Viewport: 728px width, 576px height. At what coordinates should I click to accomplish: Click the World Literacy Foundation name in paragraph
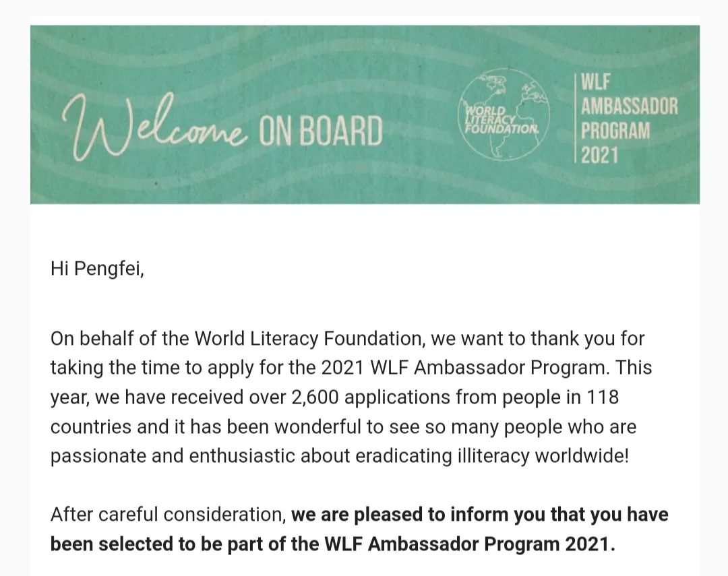tap(308, 339)
